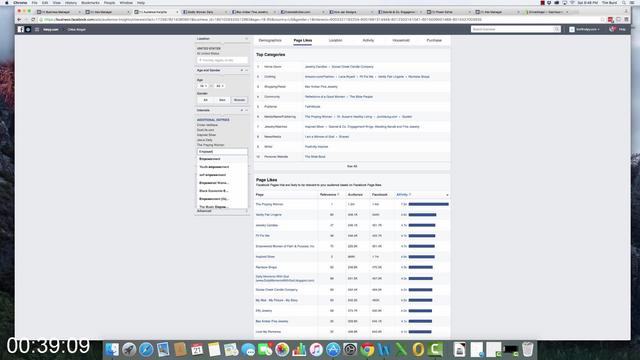Open Calendar from the dock
This screenshot has width=640, height=360.
[x=197, y=349]
